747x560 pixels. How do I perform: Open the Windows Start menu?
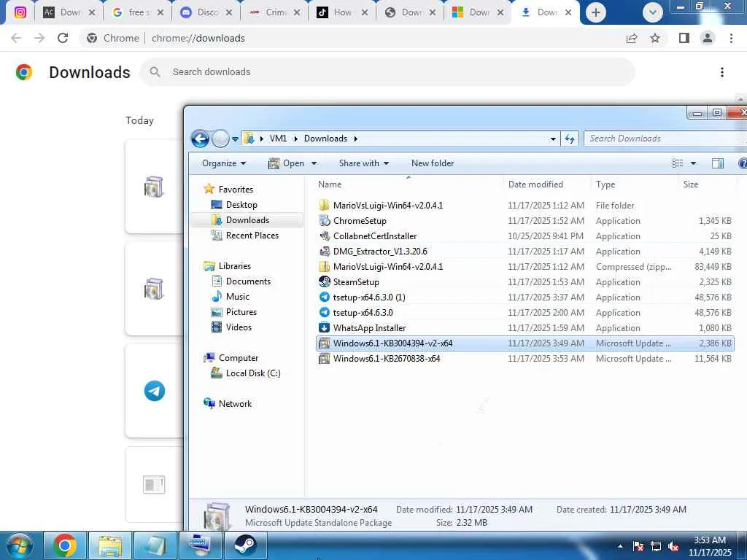click(20, 545)
